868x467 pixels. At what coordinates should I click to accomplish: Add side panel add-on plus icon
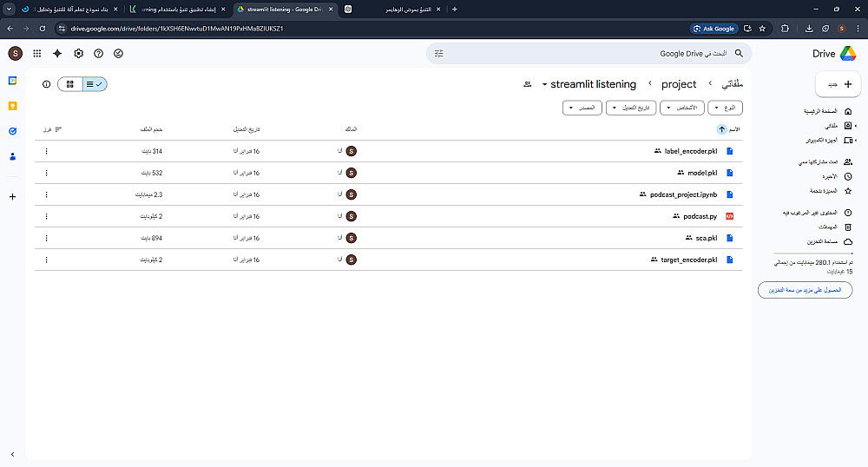(x=13, y=196)
